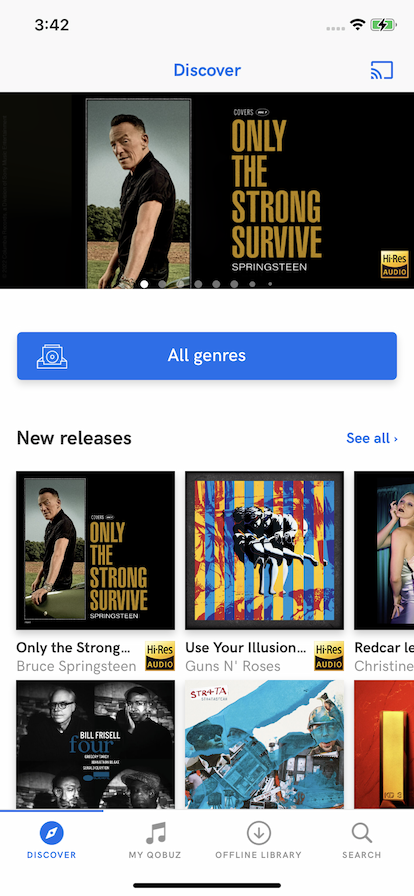Open the STR4TA album cover
This screenshot has height=896, width=414.
264,745
